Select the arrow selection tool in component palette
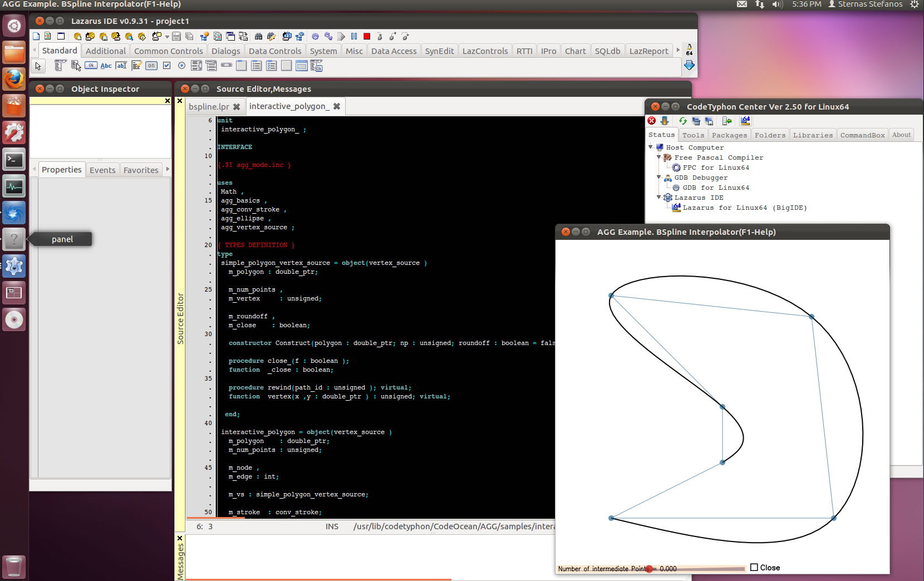The image size is (924, 581). click(38, 66)
